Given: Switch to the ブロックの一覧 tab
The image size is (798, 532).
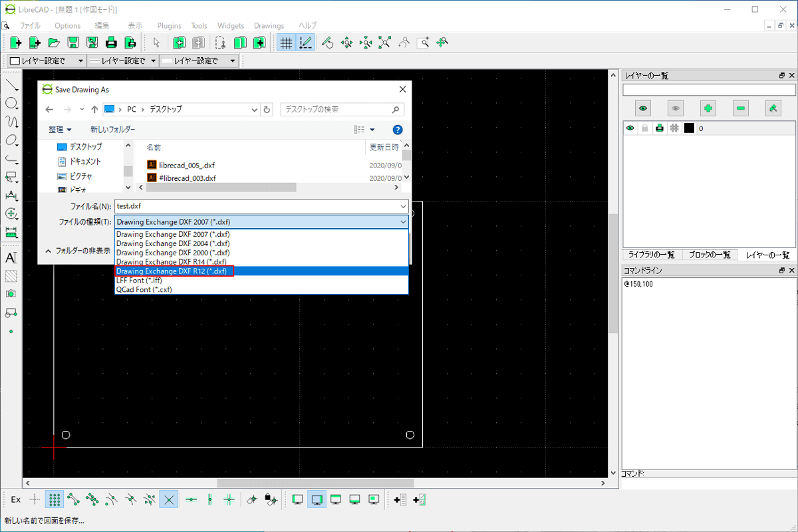Looking at the screenshot, I should [710, 255].
